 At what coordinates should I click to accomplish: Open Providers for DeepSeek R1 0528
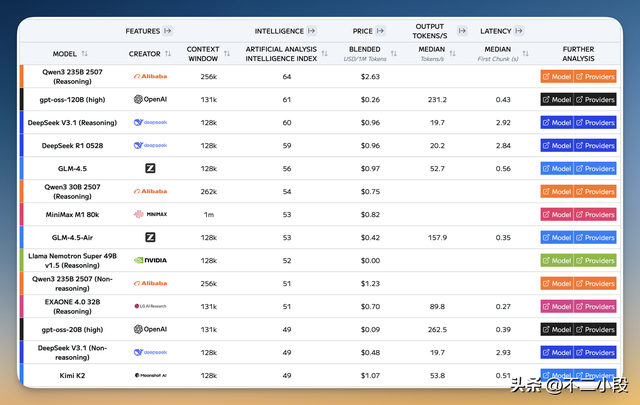pyautogui.click(x=595, y=145)
